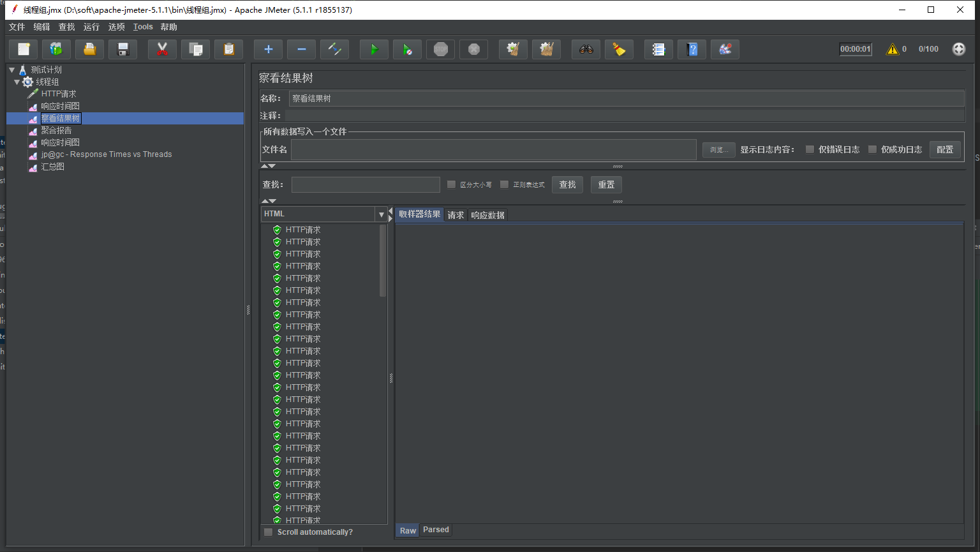Select jp@gc - Response Times vs Threads
The height and width of the screenshot is (552, 980).
tap(107, 154)
